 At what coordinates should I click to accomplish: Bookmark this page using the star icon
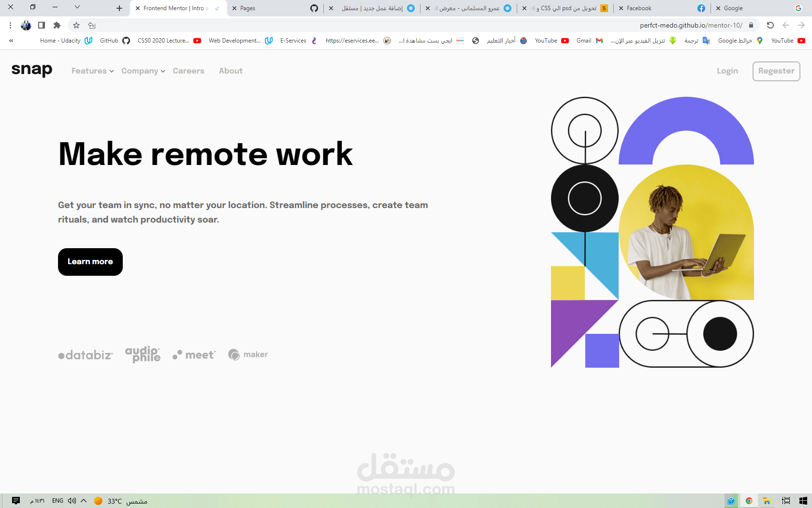click(x=75, y=25)
